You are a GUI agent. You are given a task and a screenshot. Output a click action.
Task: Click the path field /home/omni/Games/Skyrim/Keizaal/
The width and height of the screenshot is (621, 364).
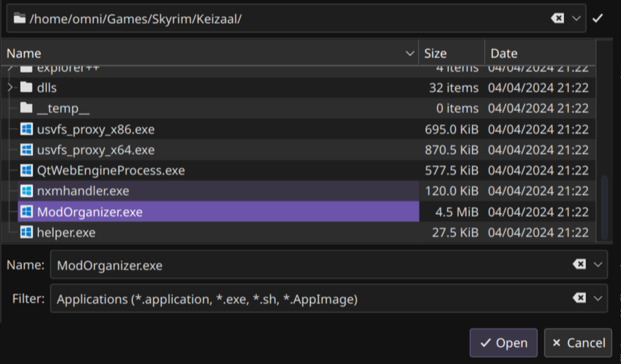pos(296,19)
